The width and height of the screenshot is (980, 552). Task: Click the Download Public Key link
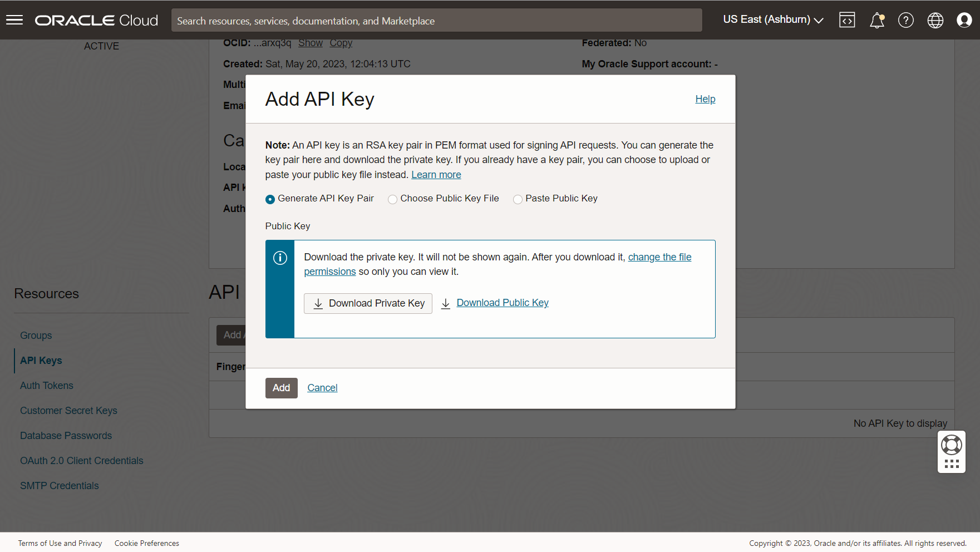(502, 303)
